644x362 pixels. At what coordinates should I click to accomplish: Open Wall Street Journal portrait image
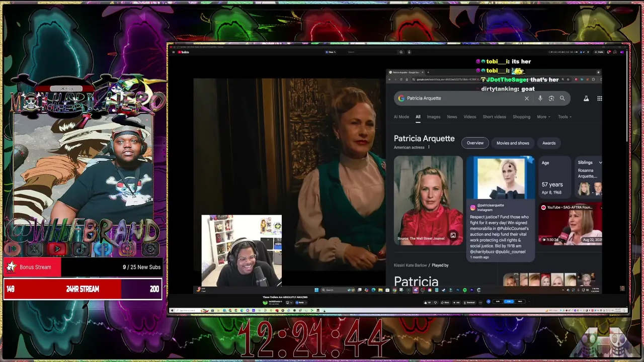(428, 201)
